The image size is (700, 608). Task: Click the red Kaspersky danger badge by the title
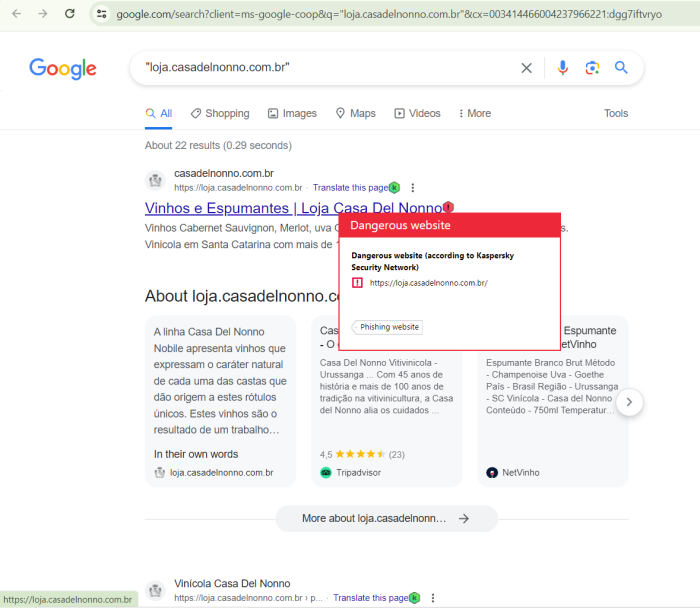[448, 207]
